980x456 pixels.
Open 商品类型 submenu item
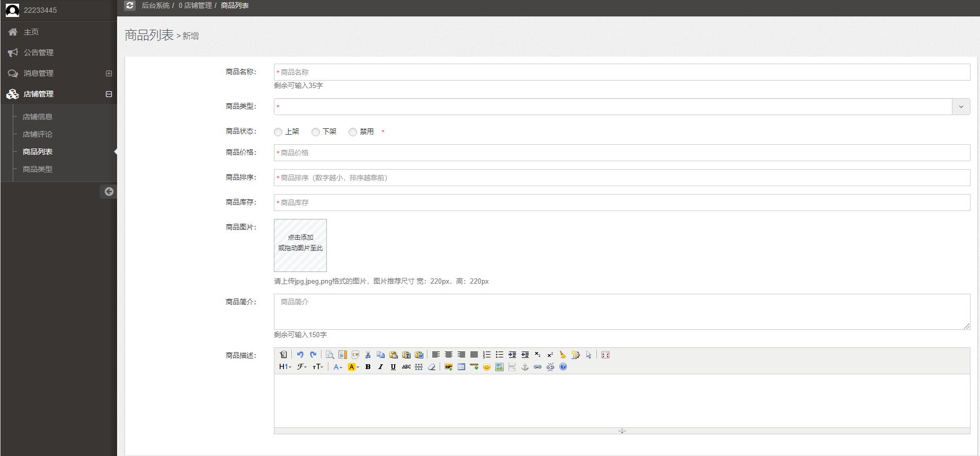(x=38, y=169)
